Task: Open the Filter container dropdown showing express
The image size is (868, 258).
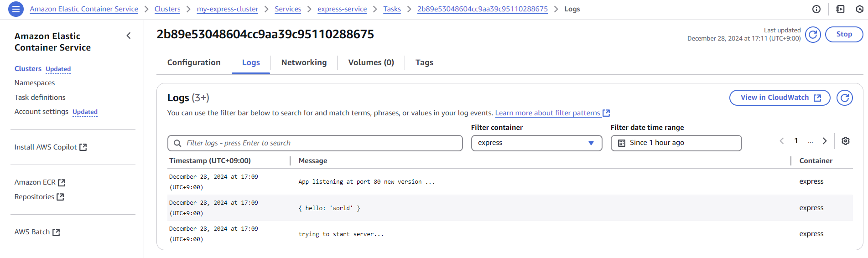Action: click(x=536, y=143)
